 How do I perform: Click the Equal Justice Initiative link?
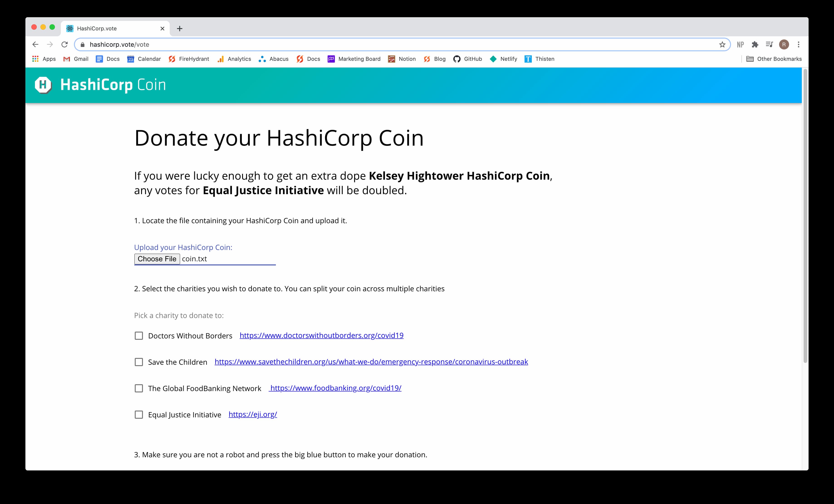coord(253,414)
